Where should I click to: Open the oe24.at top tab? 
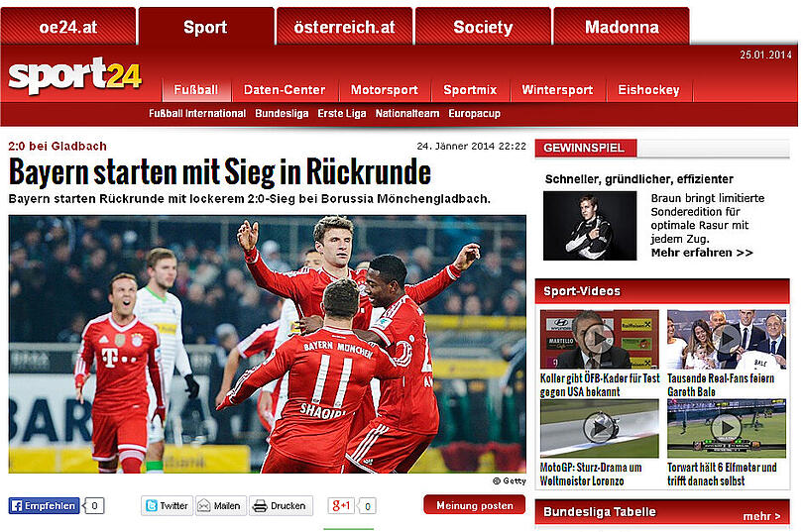68,26
